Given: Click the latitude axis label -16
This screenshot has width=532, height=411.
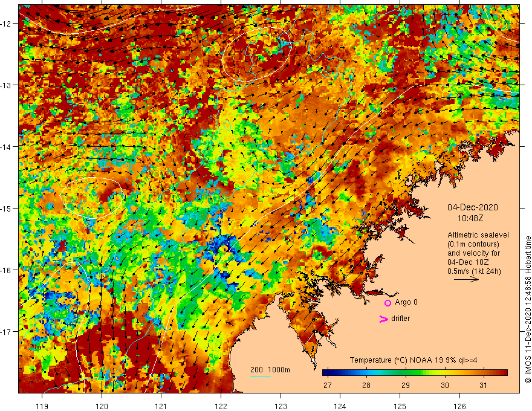Looking at the screenshot, I should click(6, 270).
